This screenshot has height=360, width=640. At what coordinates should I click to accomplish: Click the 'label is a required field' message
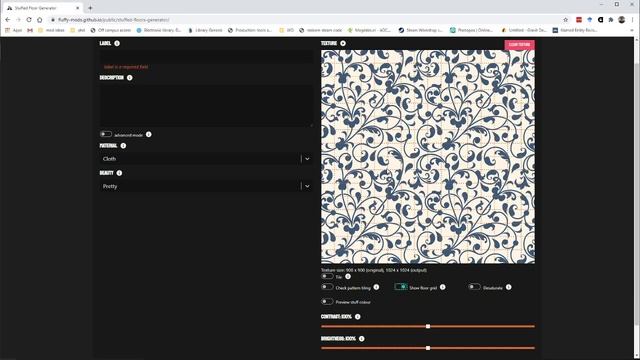[126, 67]
